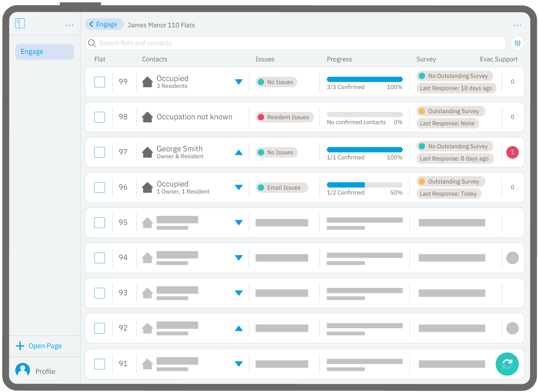538x392 pixels.
Task: Expand the flat 99 Occupied contacts arrow
Action: click(239, 82)
